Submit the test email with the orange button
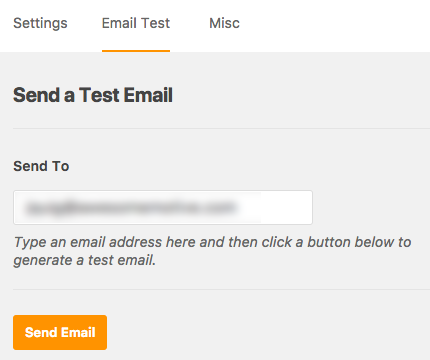 pyautogui.click(x=60, y=332)
